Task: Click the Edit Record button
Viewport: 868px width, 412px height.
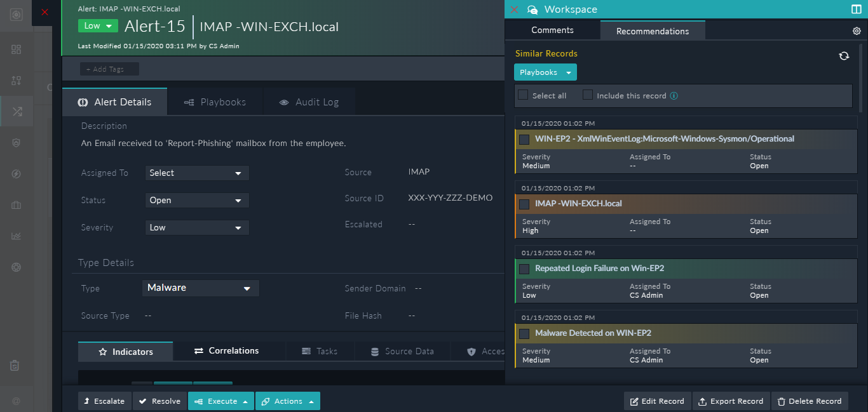Action: pyautogui.click(x=657, y=401)
